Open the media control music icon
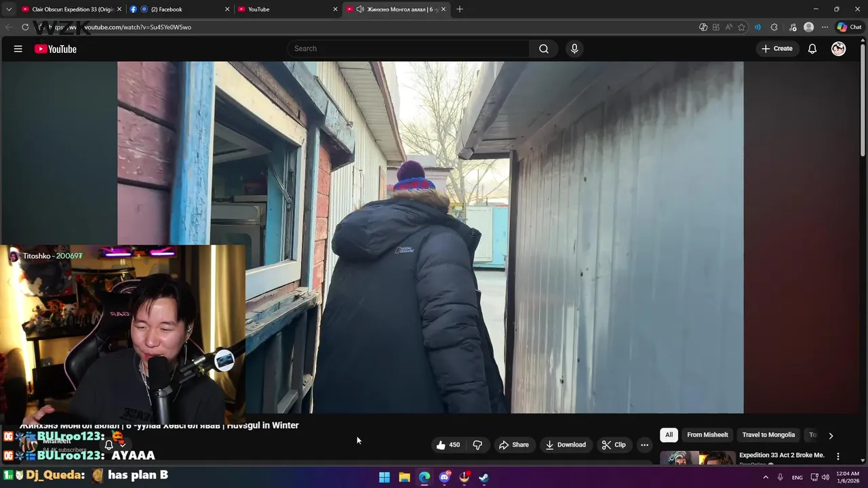This screenshot has height=488, width=868. pyautogui.click(x=793, y=27)
